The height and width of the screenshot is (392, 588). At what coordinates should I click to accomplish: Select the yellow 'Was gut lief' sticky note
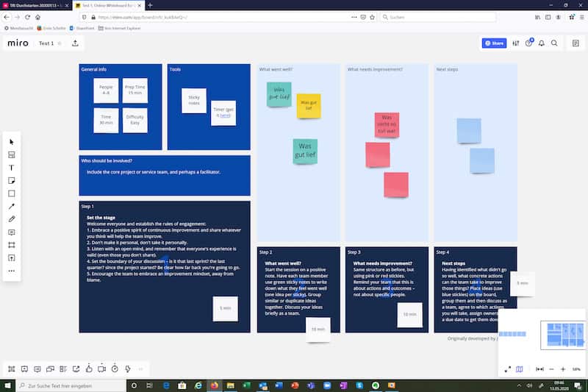point(309,106)
